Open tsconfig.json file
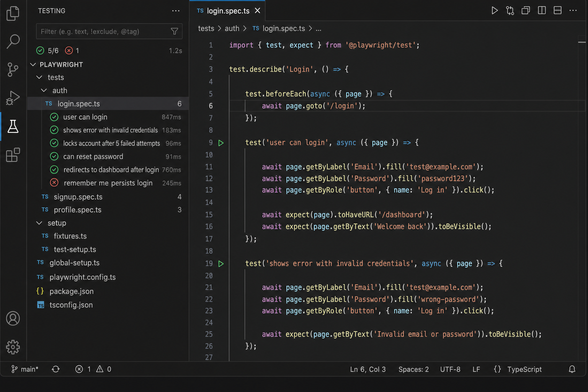Image resolution: width=588 pixels, height=392 pixels. [x=108, y=305]
